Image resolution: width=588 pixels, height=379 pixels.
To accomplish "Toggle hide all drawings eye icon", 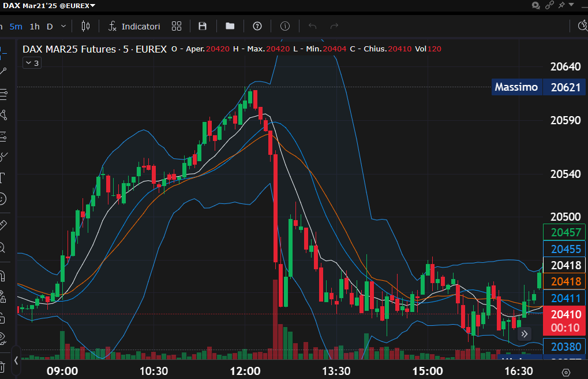I will (3, 336).
